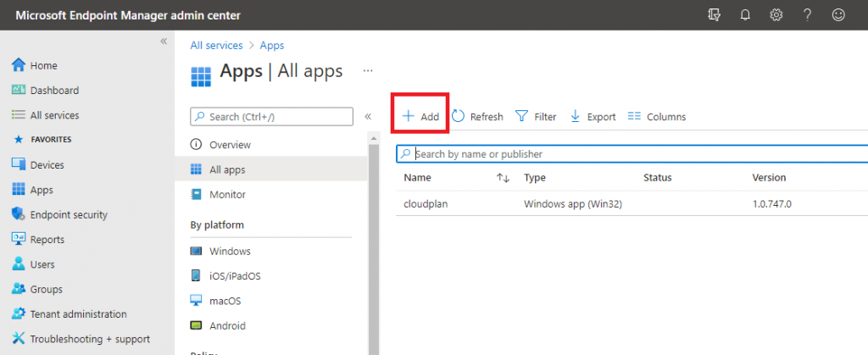
Task: Open Tenant administration in sidebar
Action: point(78,314)
